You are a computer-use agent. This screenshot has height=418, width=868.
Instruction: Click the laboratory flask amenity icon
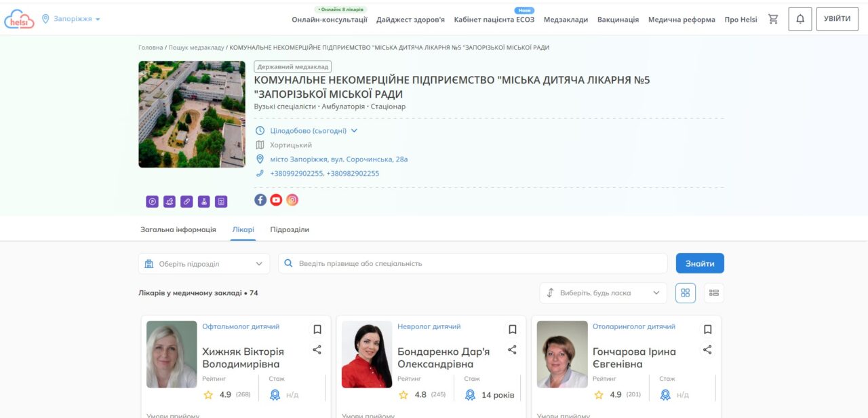(x=204, y=202)
